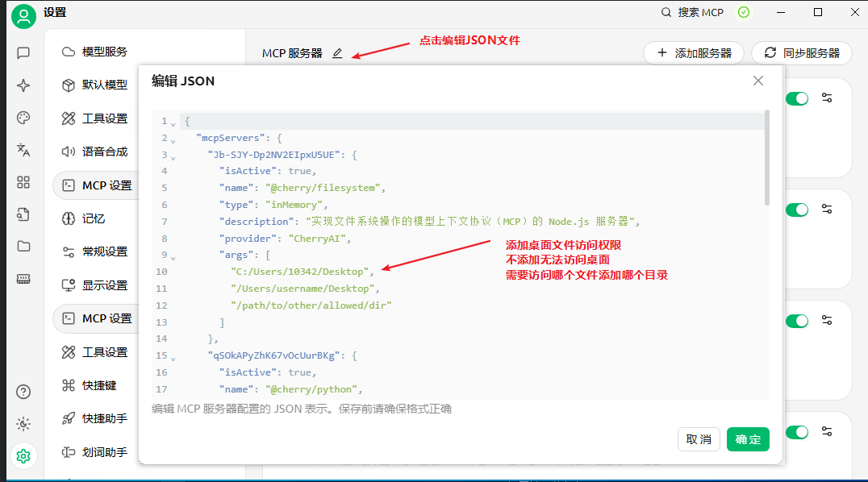The height and width of the screenshot is (482, 868).
Task: Toggle off the second MCP server switch
Action: (796, 210)
